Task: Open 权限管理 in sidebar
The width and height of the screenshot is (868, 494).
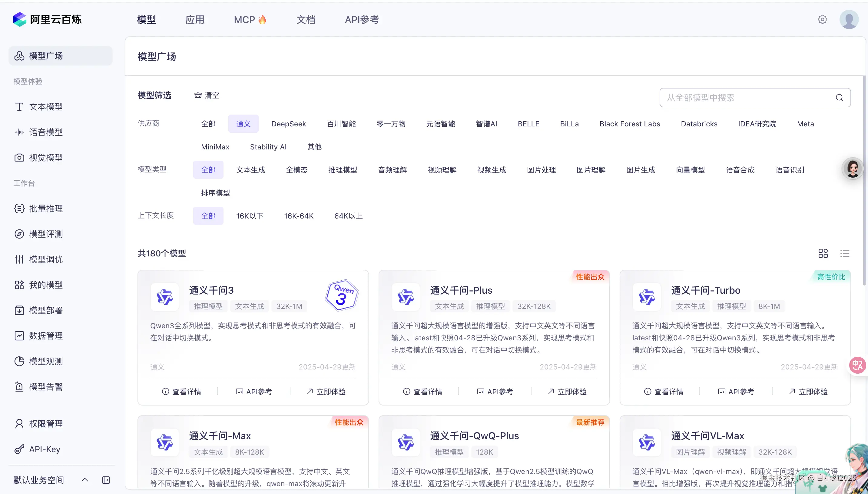Action: point(60,424)
